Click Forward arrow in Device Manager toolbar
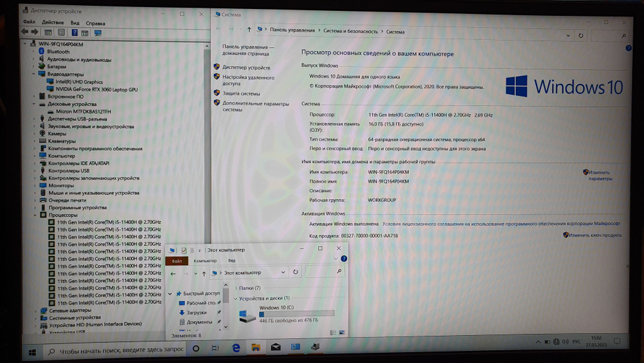 (35, 32)
